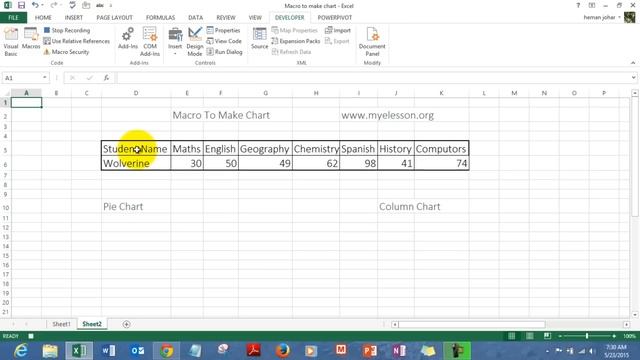The width and height of the screenshot is (640, 360).
Task: Switch to the PAGE LAYOUT tab
Action: click(114, 18)
